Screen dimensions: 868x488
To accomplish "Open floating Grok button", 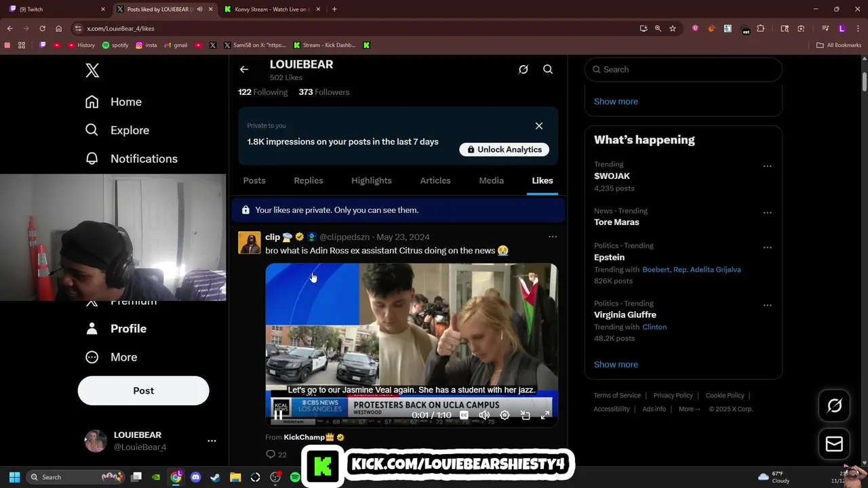I will (834, 406).
